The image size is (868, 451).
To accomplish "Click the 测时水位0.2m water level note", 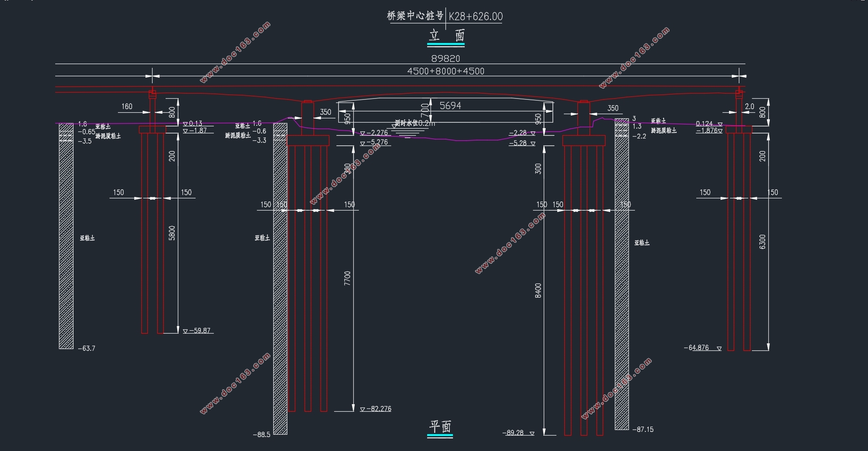I will pyautogui.click(x=415, y=123).
